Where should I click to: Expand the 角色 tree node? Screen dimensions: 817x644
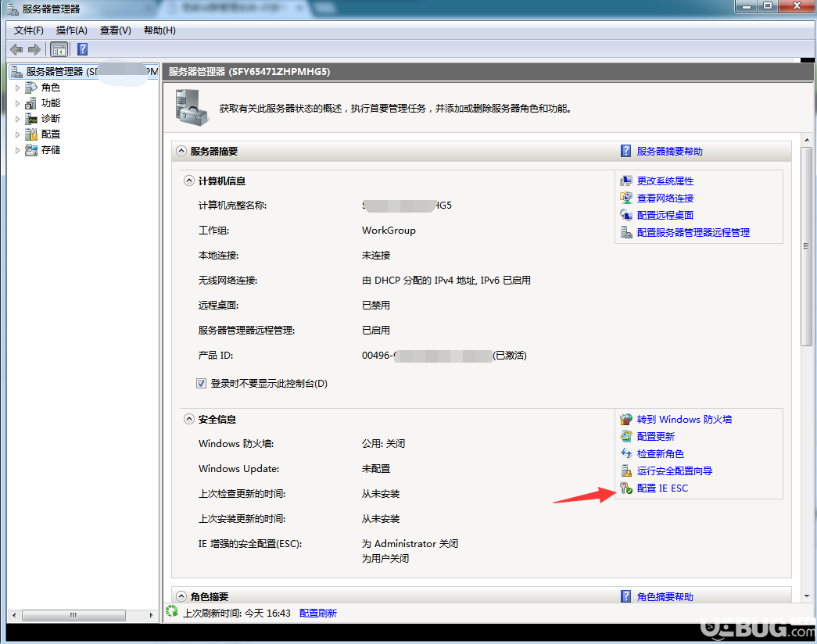point(17,88)
